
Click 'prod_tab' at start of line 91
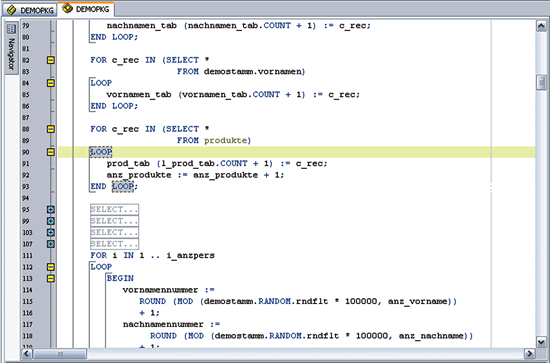(128, 163)
